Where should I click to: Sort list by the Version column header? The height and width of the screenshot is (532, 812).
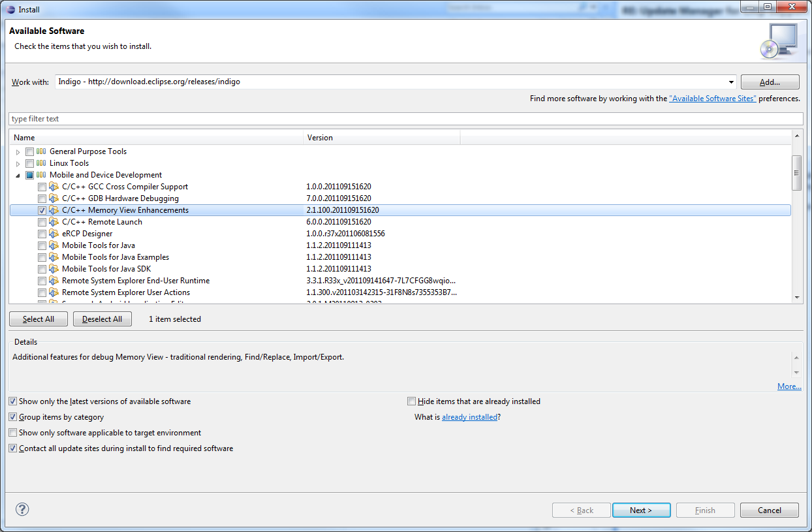[382, 138]
